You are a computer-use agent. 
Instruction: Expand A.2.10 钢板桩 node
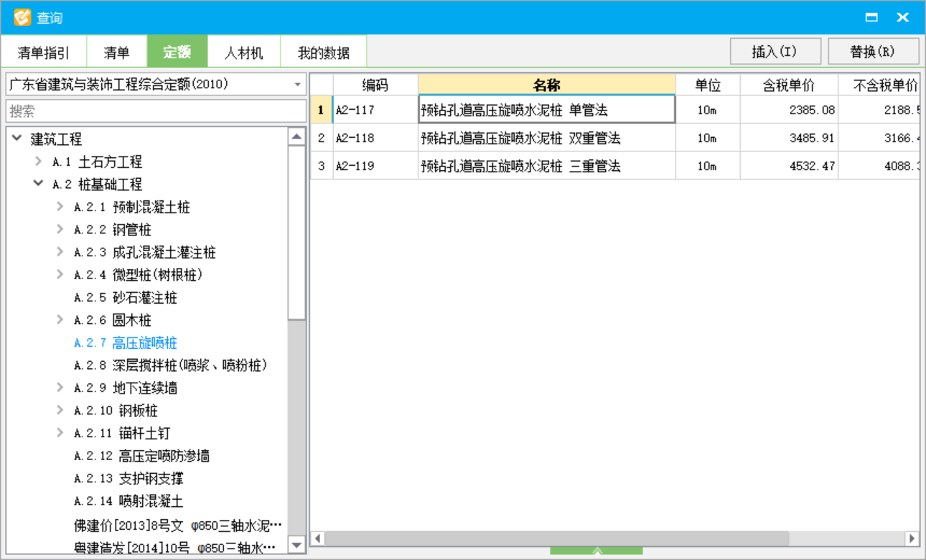pyautogui.click(x=60, y=410)
